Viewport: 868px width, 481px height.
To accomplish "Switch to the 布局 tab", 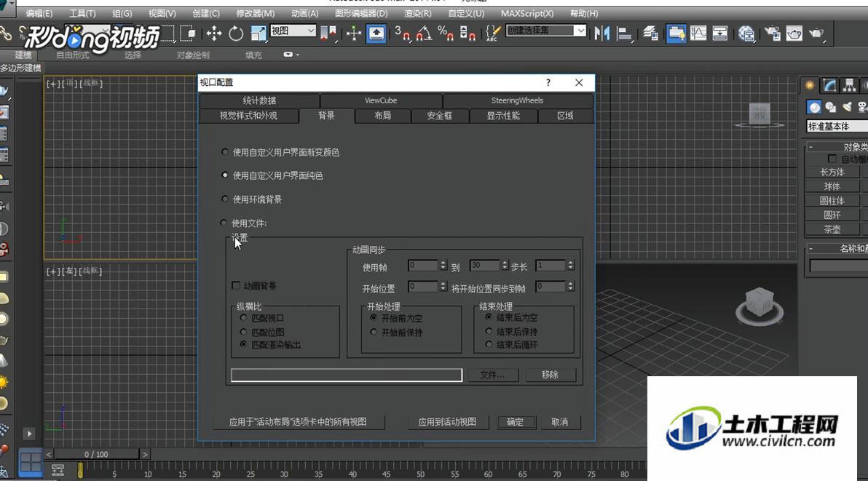I will 382,116.
